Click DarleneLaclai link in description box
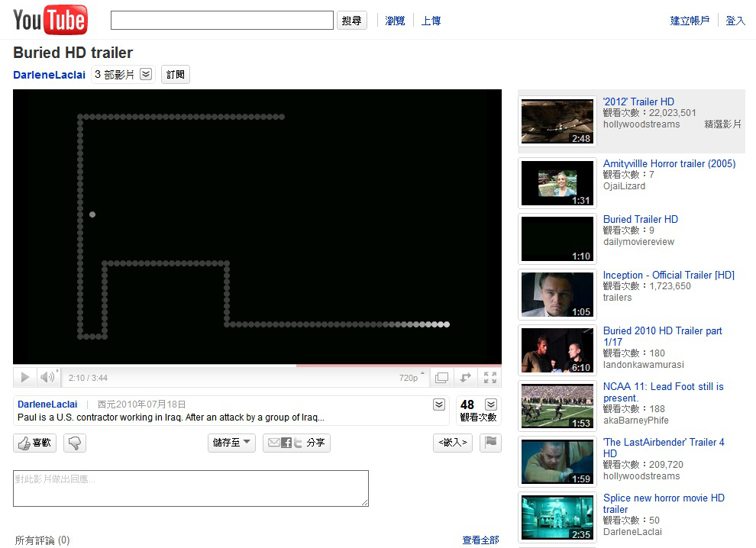Image resolution: width=756 pixels, height=548 pixels. click(x=47, y=405)
